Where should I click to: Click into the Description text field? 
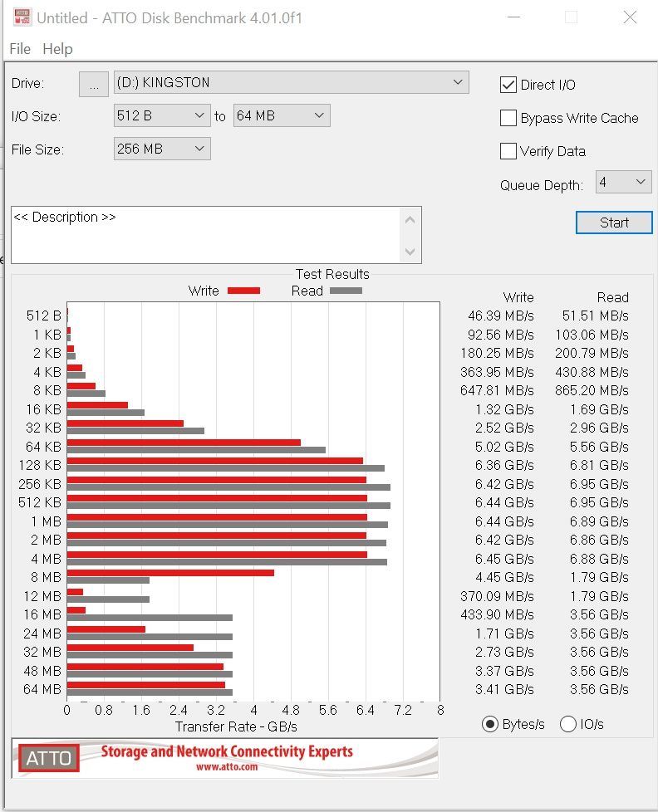[x=206, y=235]
